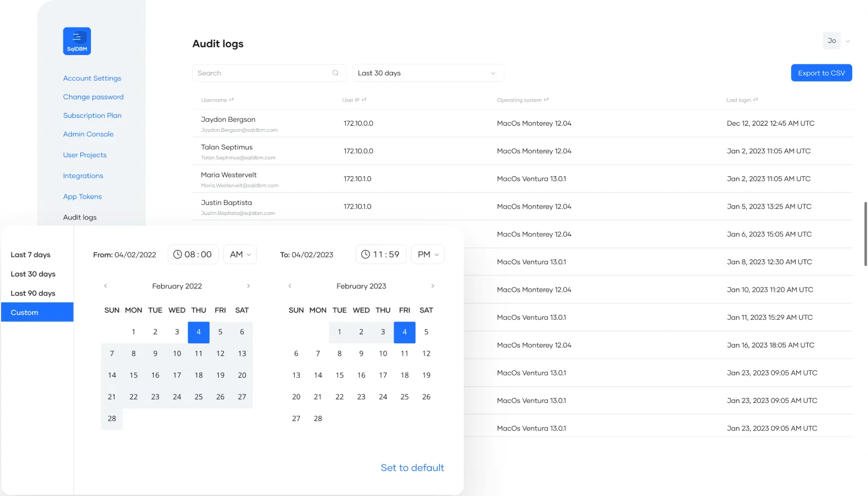Sort by Operating system column icon

546,100
